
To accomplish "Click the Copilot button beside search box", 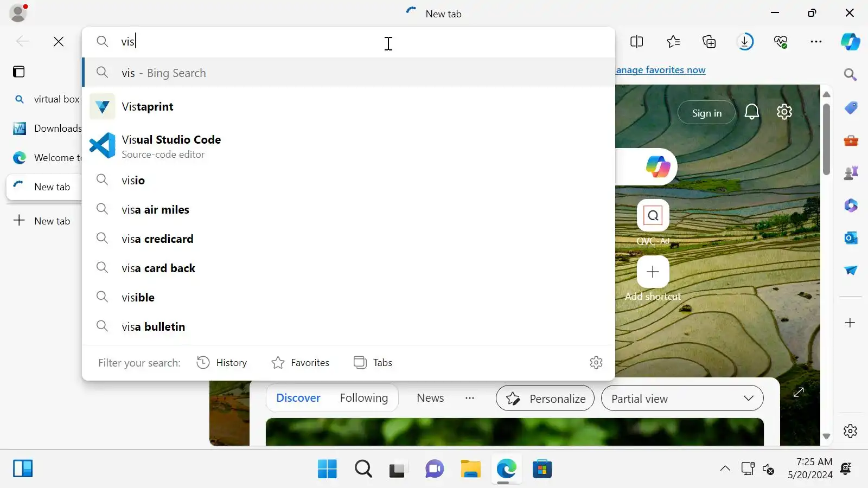I will (x=658, y=166).
